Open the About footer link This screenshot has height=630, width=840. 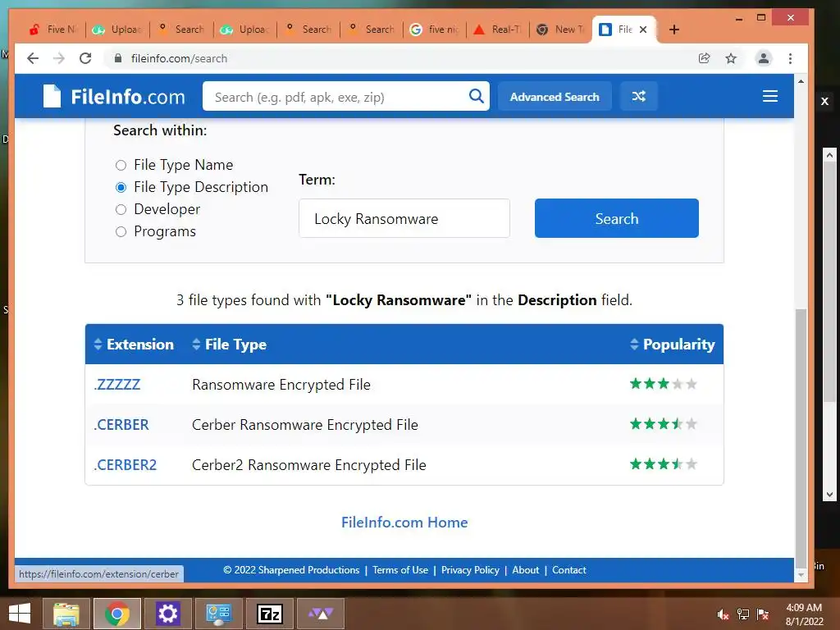(526, 570)
